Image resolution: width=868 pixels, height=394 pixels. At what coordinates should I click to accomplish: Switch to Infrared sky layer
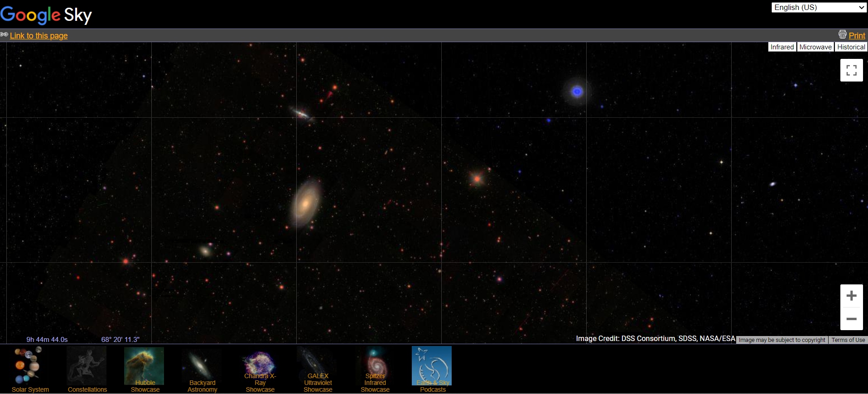[x=782, y=47]
